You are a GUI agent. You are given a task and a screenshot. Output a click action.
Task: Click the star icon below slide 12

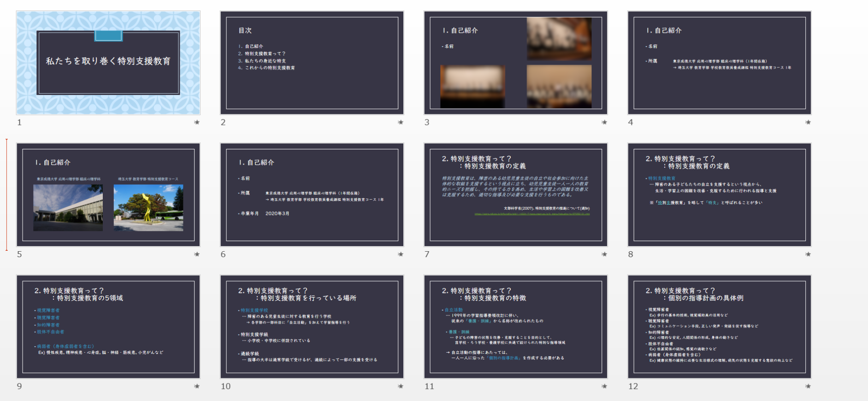[x=808, y=386]
